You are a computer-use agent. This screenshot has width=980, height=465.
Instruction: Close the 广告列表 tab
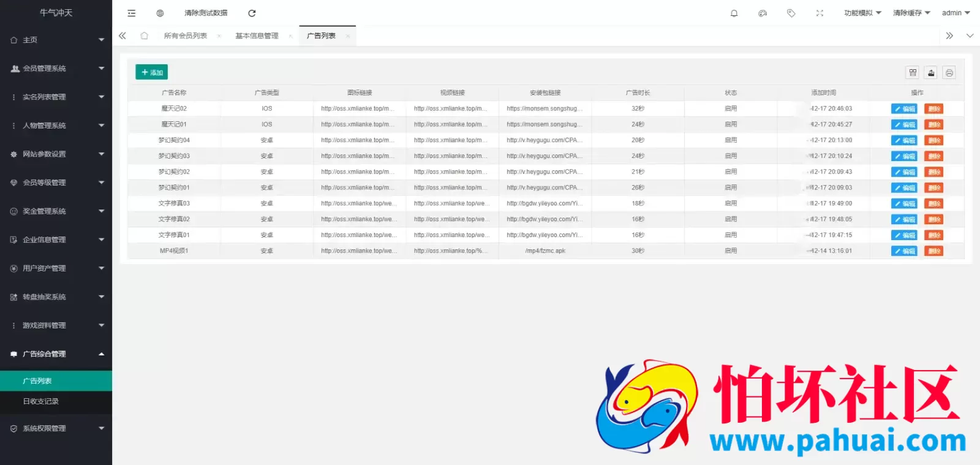point(347,36)
